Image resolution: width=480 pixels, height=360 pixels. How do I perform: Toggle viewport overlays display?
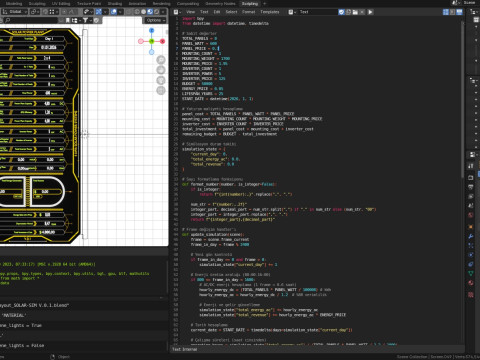[114, 12]
